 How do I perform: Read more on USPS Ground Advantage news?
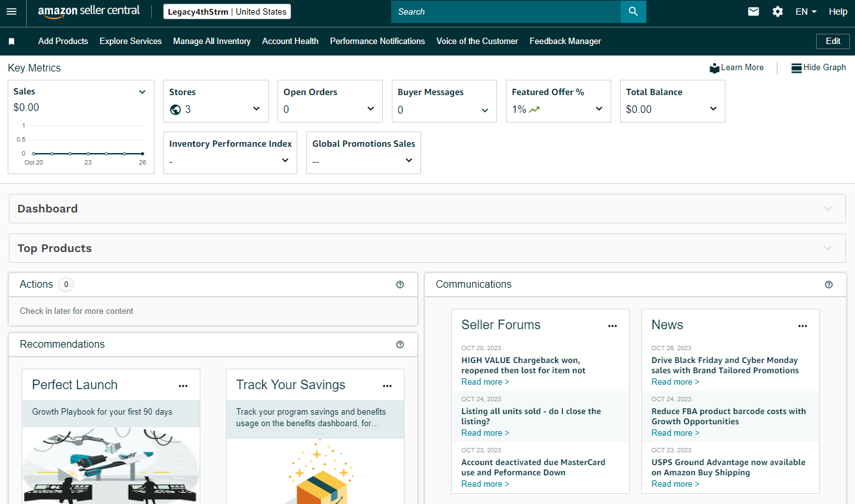pos(675,484)
